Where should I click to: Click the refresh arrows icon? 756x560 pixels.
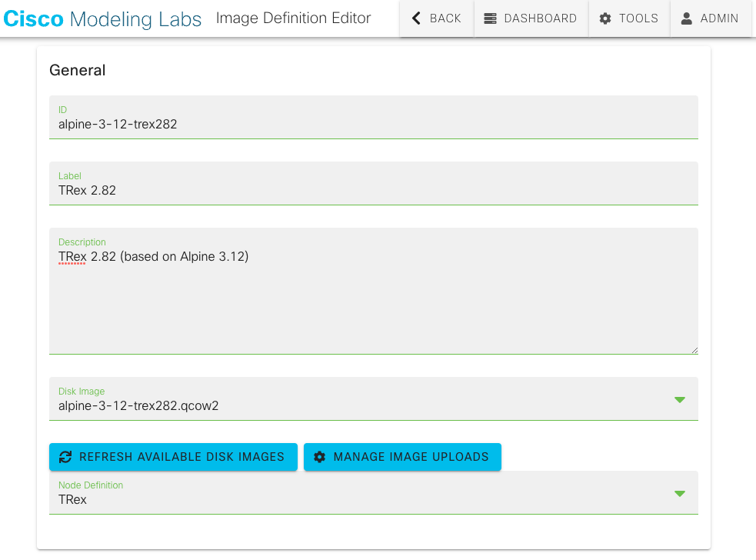(65, 457)
